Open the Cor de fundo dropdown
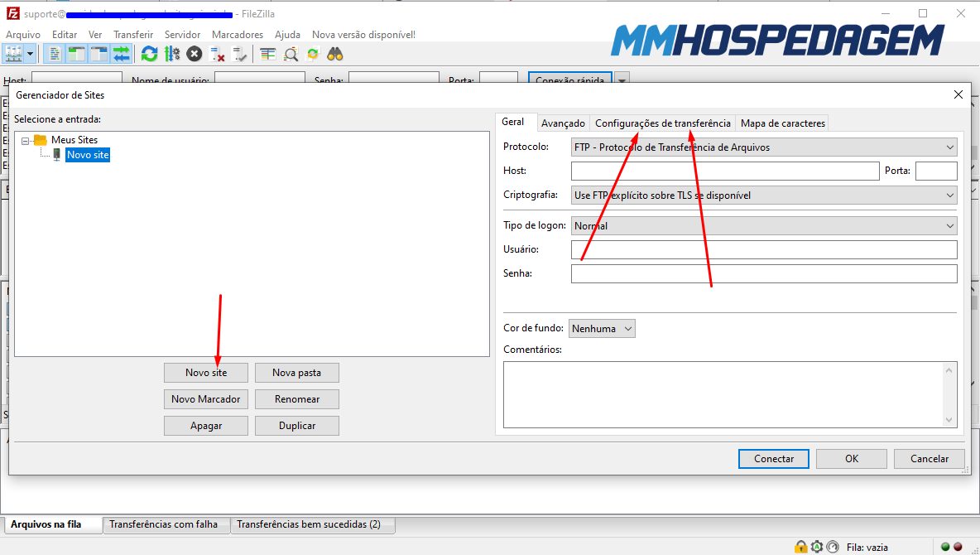Screen dimensions: 980x555 click(602, 329)
